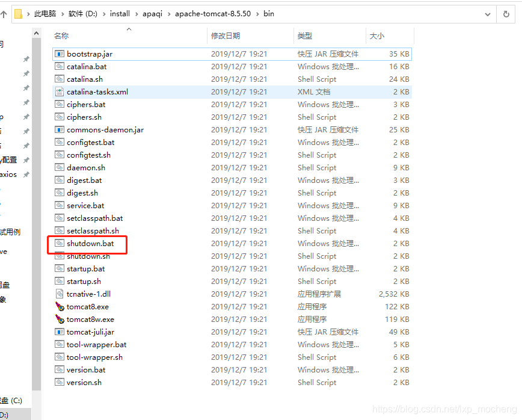Click the startup.bat file icon
Screen dimensions: 522x420
[60, 269]
